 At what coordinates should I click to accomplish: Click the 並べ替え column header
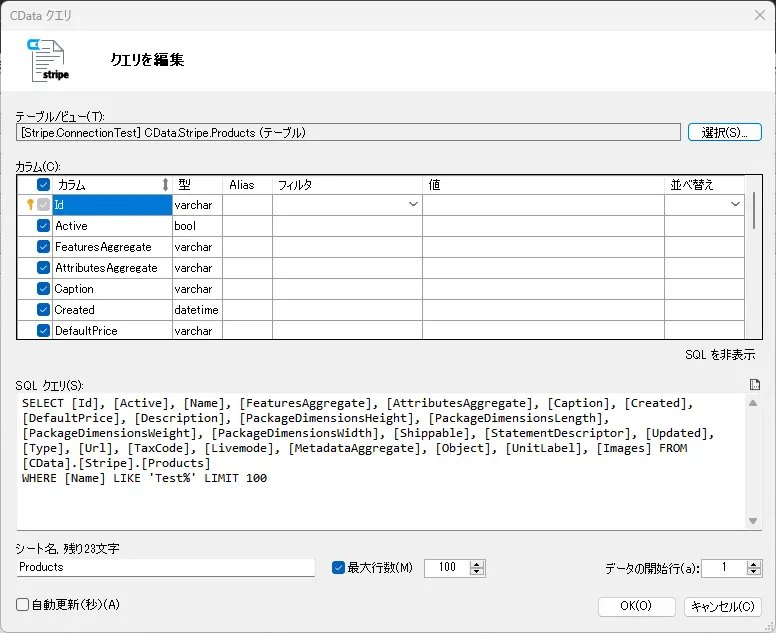pyautogui.click(x=704, y=185)
